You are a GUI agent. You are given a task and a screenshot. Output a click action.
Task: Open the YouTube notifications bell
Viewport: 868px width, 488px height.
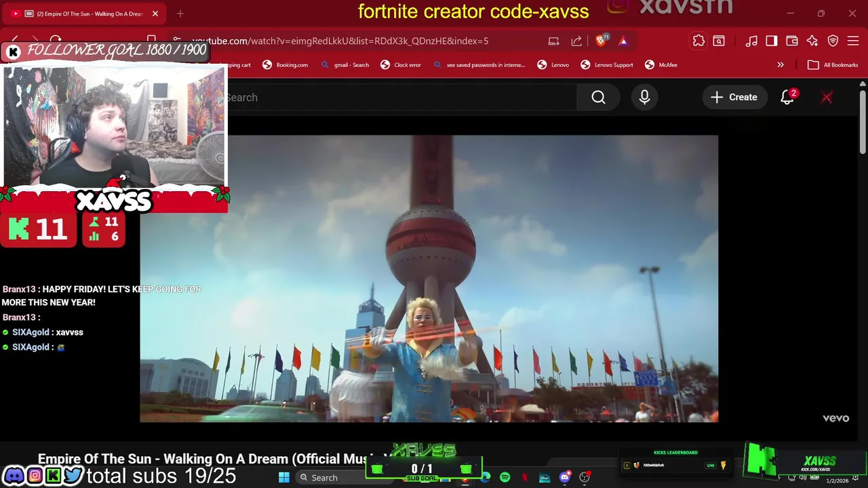click(787, 98)
